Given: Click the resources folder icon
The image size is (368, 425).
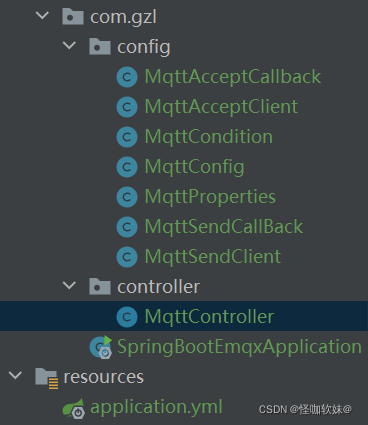Looking at the screenshot, I should (47, 378).
